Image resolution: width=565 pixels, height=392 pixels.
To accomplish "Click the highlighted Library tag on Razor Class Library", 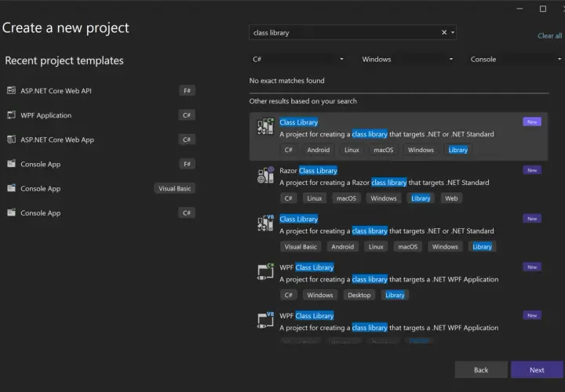I will 421,198.
